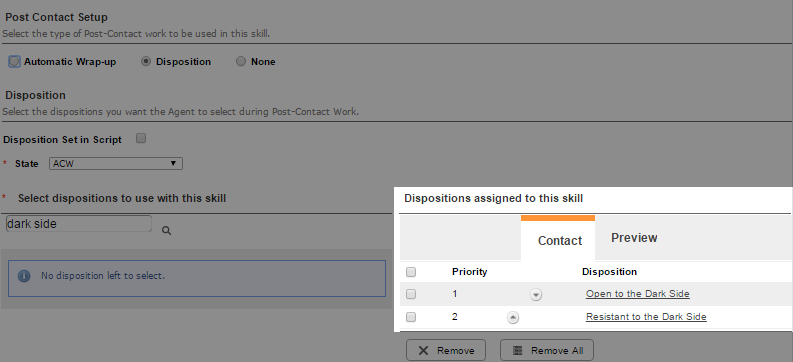The width and height of the screenshot is (793, 362).
Task: Open the Open to the Dark Side link
Action: [x=637, y=294]
